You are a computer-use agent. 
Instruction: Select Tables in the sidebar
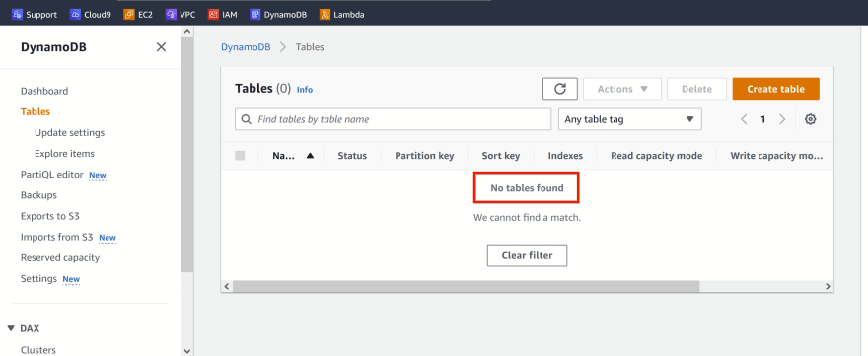pyautogui.click(x=36, y=111)
